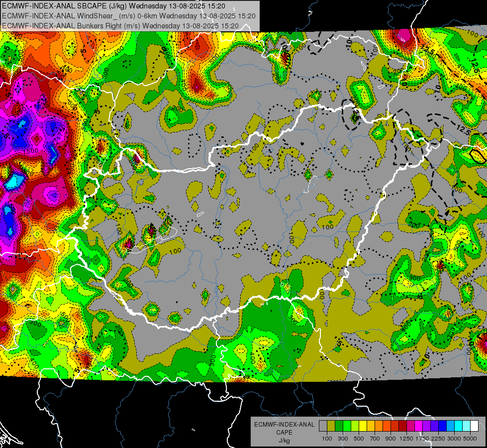
Task: Click the 900 tick label in legend
Action: [x=390, y=439]
